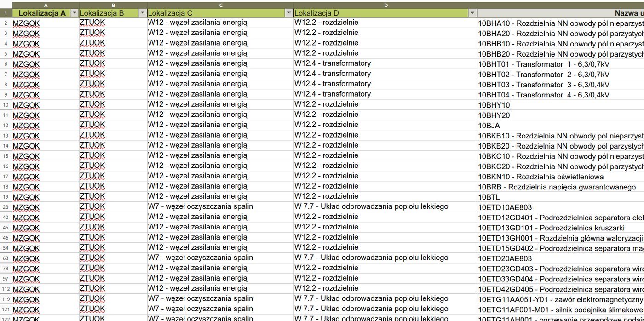Select the 10BHT01 - Transformator 1 cell

[560, 64]
